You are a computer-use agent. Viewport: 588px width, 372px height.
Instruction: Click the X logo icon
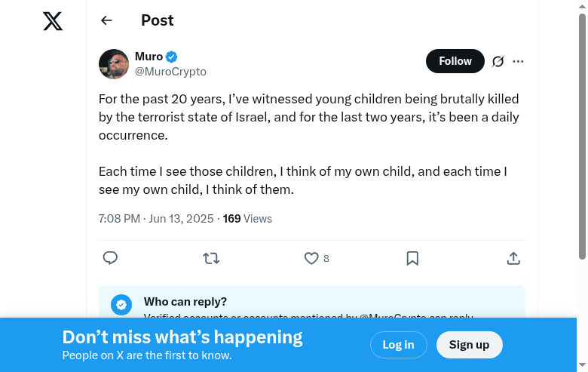coord(53,21)
